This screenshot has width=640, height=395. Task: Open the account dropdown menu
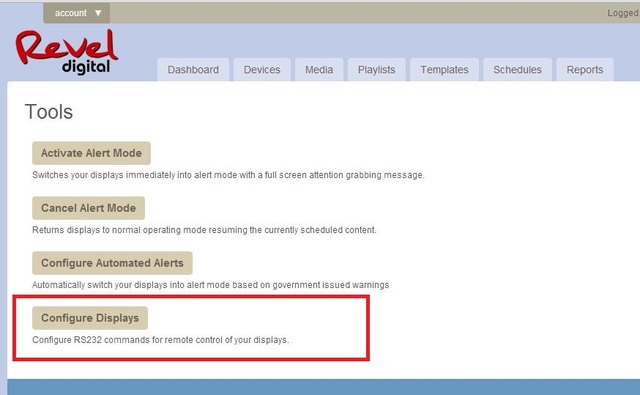tap(76, 13)
